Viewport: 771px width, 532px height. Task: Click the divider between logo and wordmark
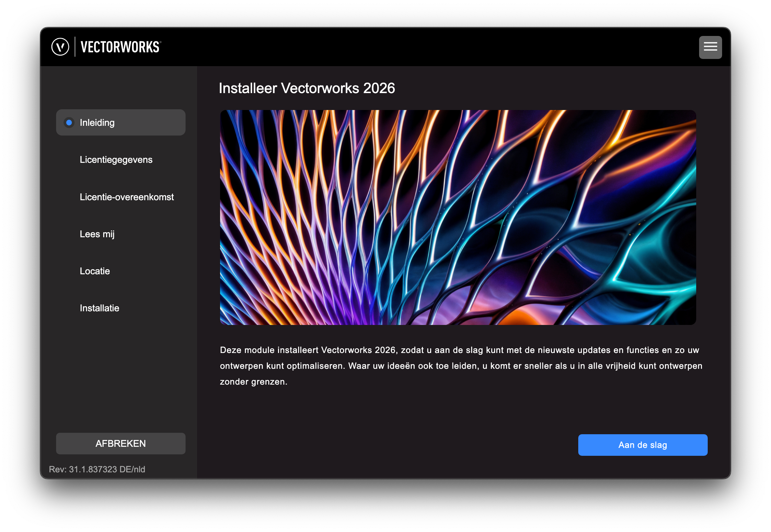click(x=75, y=47)
